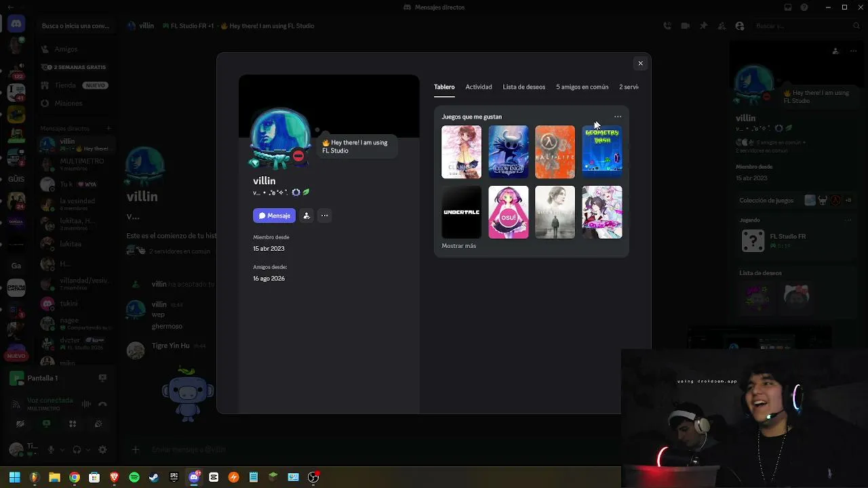Expand the headphone output options arrow

[x=87, y=449]
